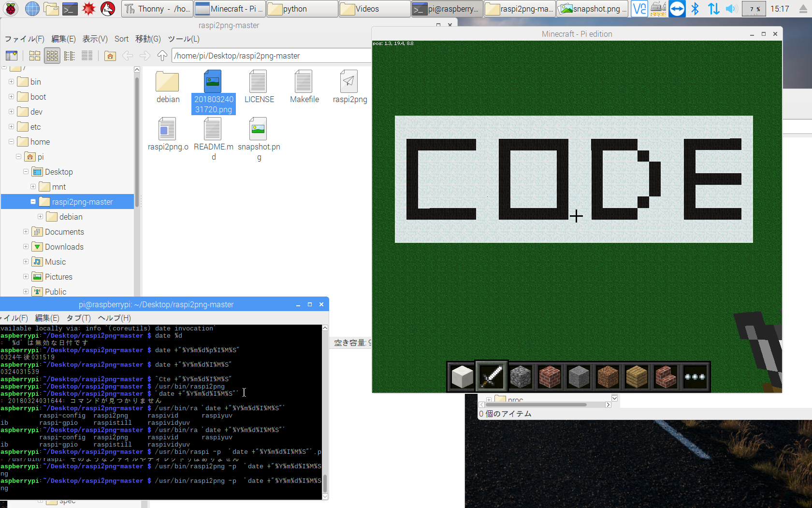Screen dimensions: 812x508
Task: Go forward in file manager history
Action: tap(145, 56)
